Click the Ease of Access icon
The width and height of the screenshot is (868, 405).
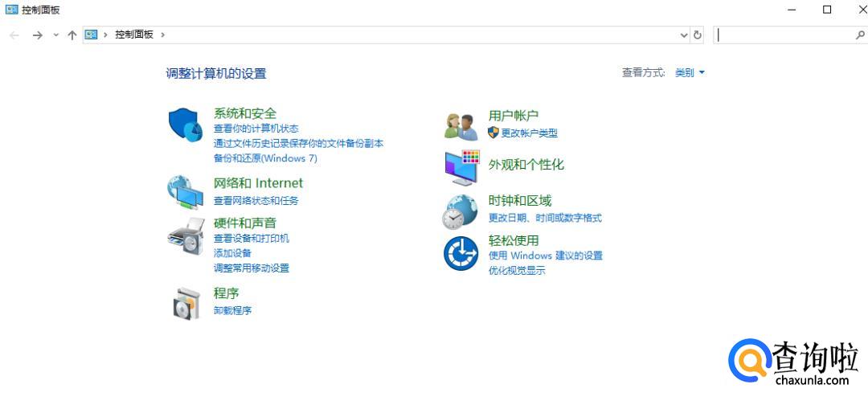click(461, 254)
